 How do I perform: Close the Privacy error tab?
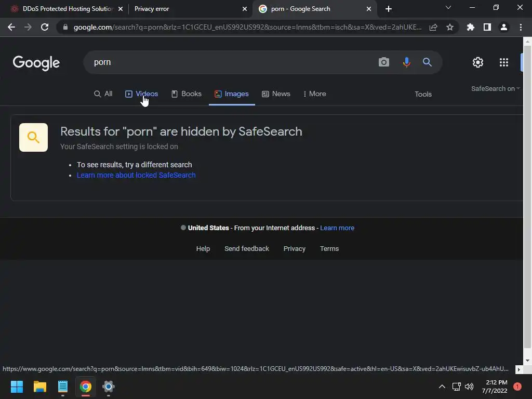click(x=245, y=9)
